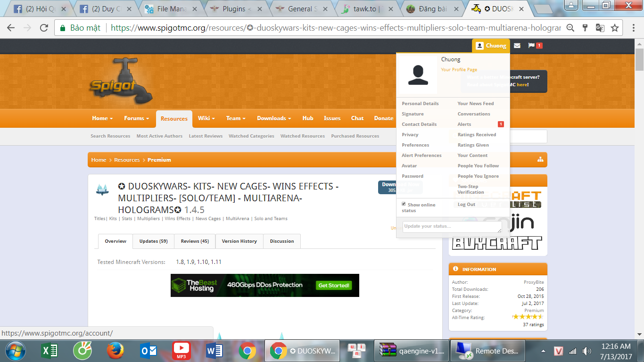644x362 pixels.
Task: Click the Chuong profile avatar image
Action: coord(418,75)
